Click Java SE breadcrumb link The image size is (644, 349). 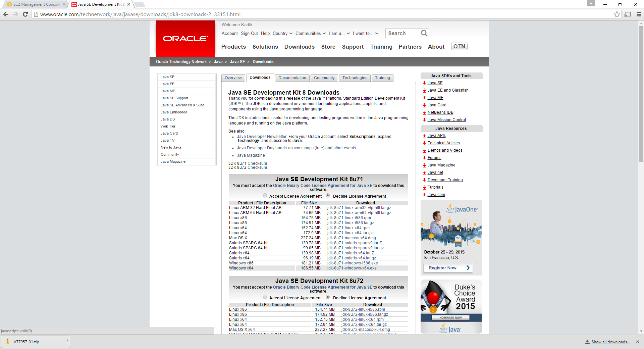click(x=237, y=62)
